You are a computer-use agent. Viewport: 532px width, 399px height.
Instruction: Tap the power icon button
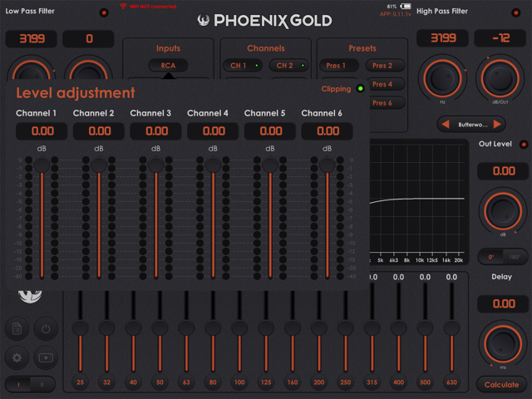click(46, 328)
